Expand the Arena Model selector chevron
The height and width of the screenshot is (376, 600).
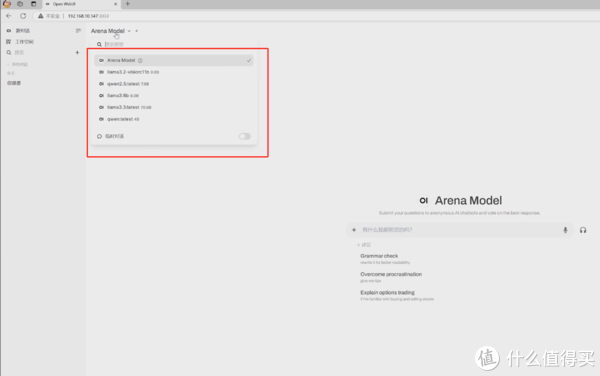[129, 31]
